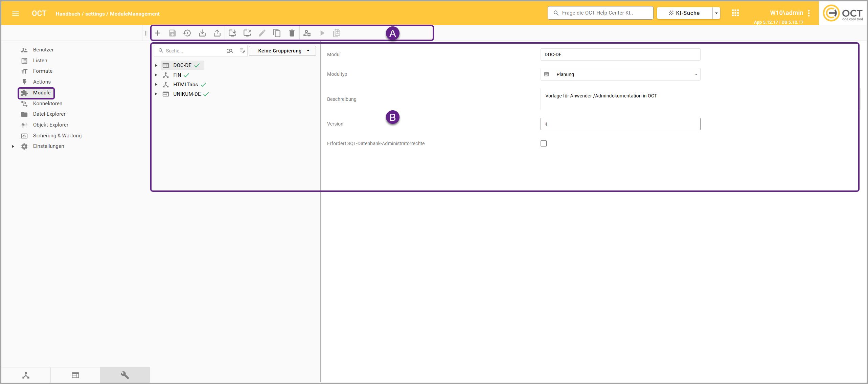This screenshot has width=868, height=384.
Task: Click the KI-Suche button
Action: pos(684,13)
